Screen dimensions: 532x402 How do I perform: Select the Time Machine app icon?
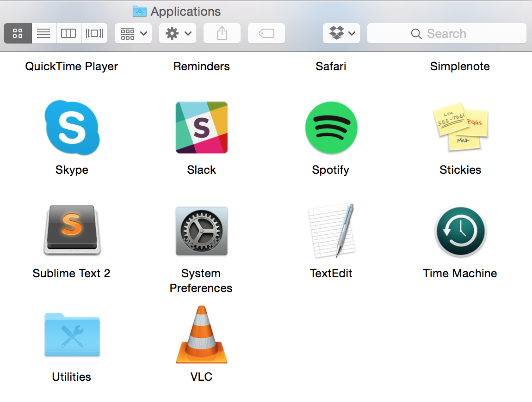460,231
